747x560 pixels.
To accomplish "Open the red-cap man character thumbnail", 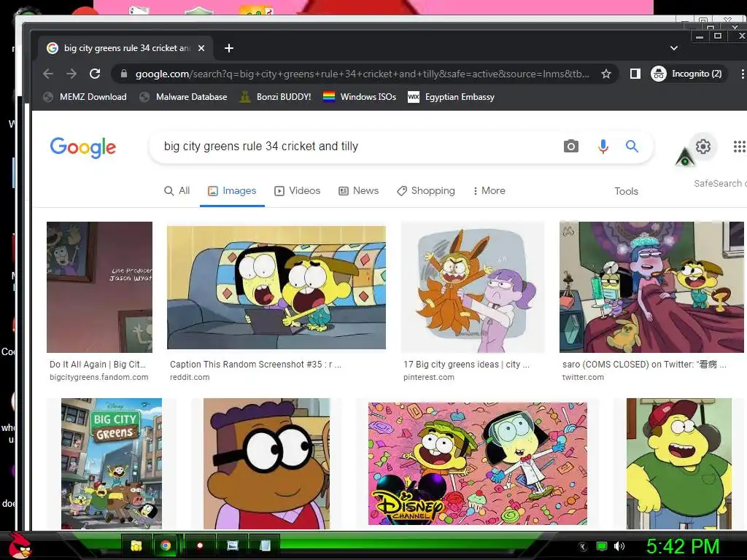I will (x=679, y=463).
